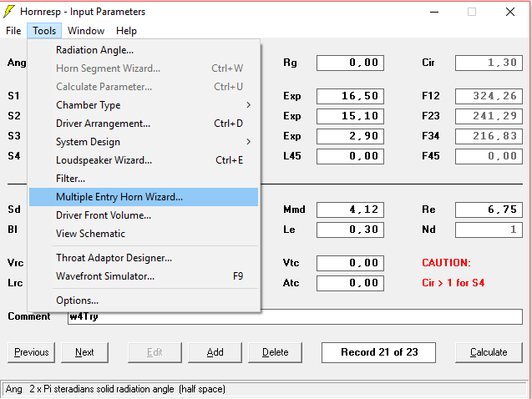Open Driver Front Volume... entry
Image resolution: width=532 pixels, height=399 pixels.
[x=144, y=215]
